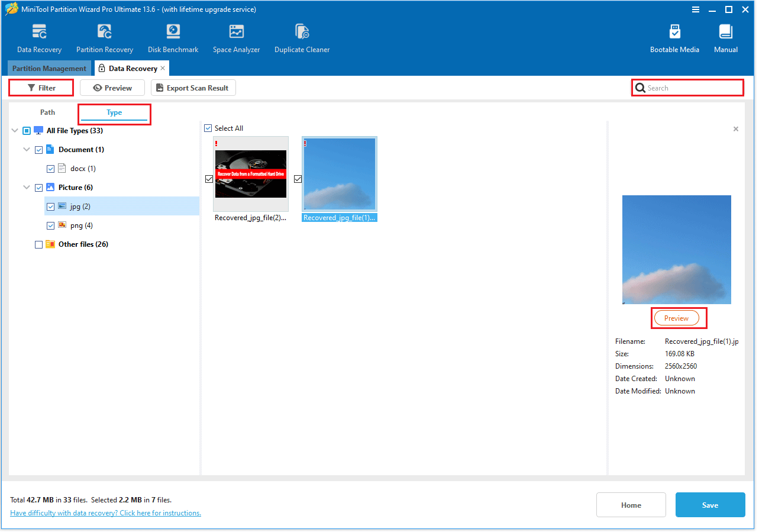Enable the Other files (26) checkbox
Viewport: 759px width, 532px height.
click(38, 244)
